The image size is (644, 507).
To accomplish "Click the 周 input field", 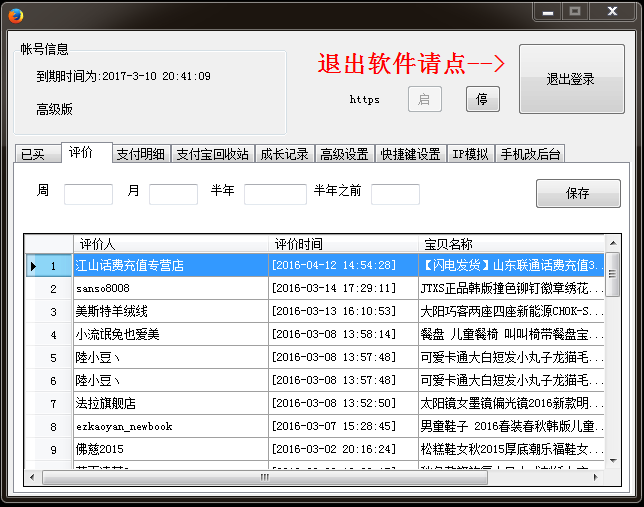I will pos(88,194).
